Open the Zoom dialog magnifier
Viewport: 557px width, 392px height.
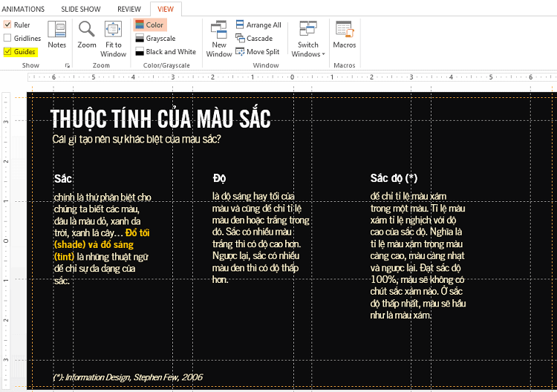pos(87,34)
